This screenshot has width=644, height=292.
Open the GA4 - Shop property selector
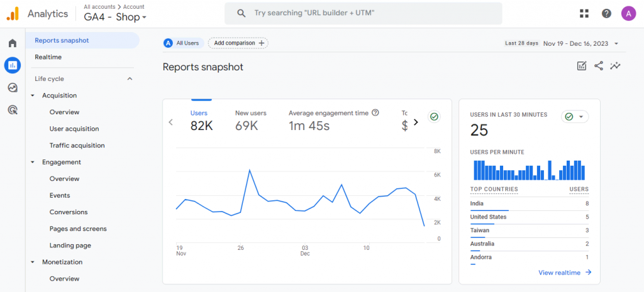point(115,18)
